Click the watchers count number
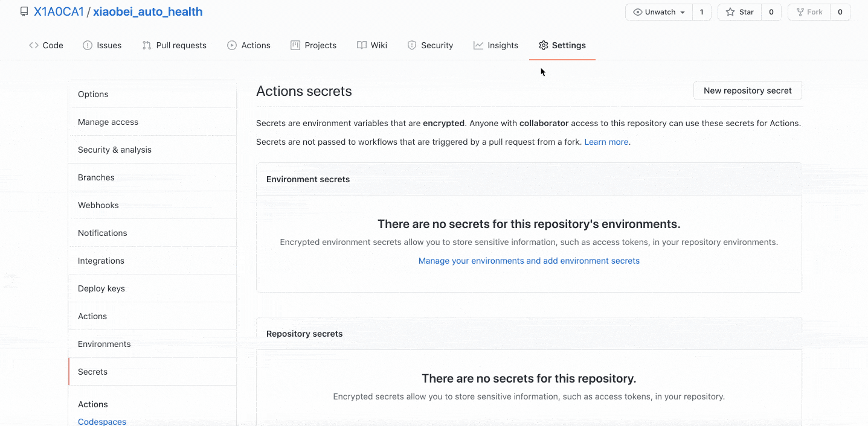The height and width of the screenshot is (426, 868). [701, 12]
